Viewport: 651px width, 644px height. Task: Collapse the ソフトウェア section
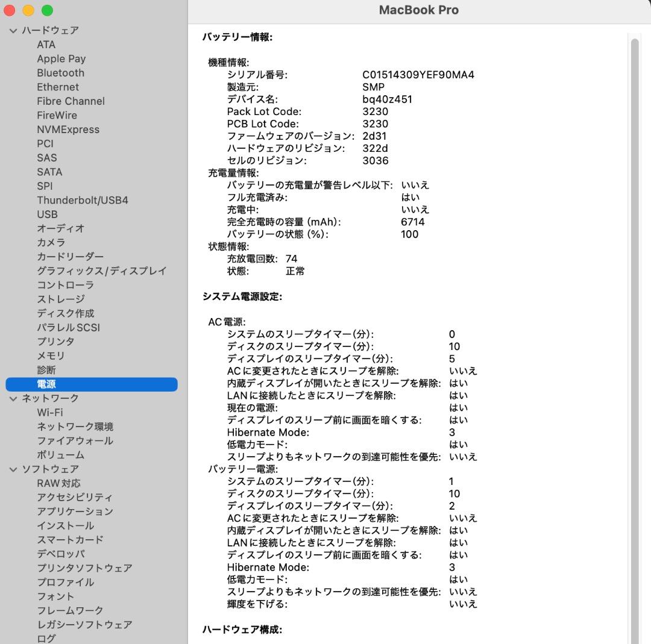(13, 469)
